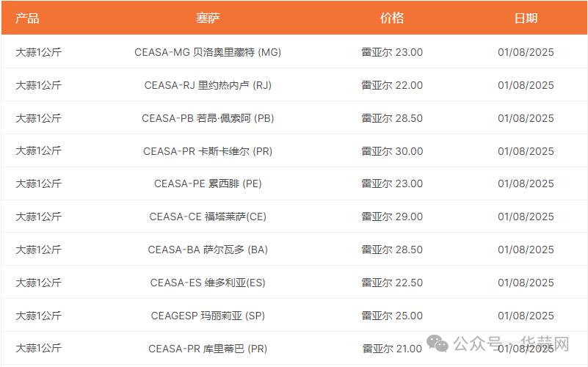The width and height of the screenshot is (588, 367).
Task: Select the CEASA-RJ 里约热内卢 (RJ) cell
Action: tap(208, 85)
